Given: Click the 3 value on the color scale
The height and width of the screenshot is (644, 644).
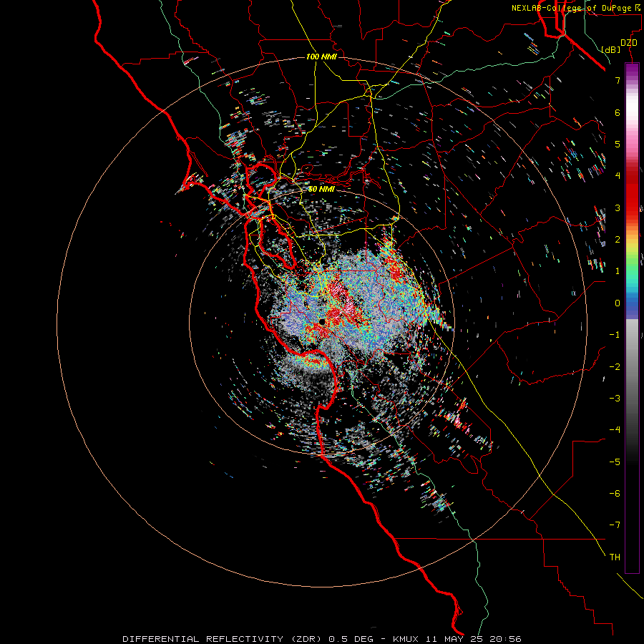Looking at the screenshot, I should pyautogui.click(x=618, y=208).
